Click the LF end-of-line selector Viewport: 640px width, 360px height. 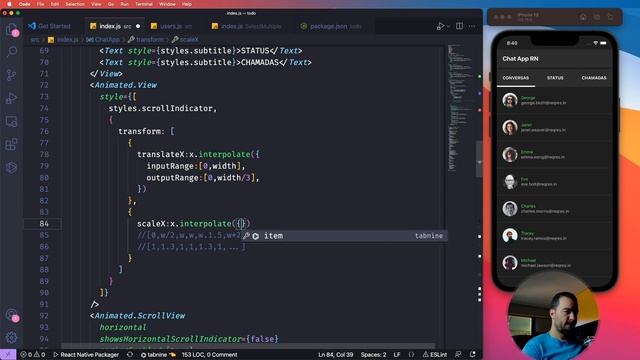tap(397, 354)
